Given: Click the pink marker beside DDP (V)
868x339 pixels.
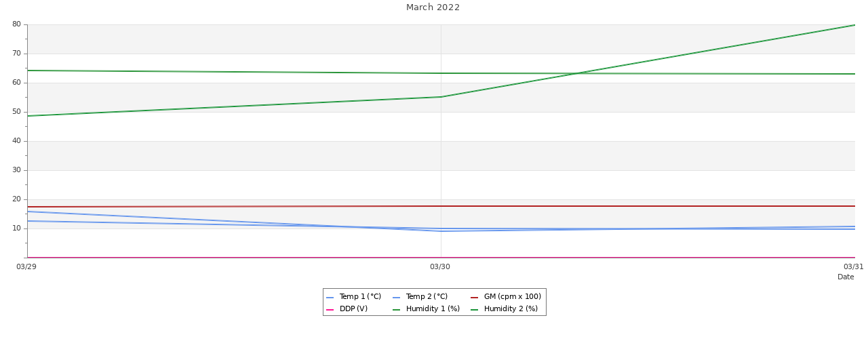Looking at the screenshot, I should (330, 310).
